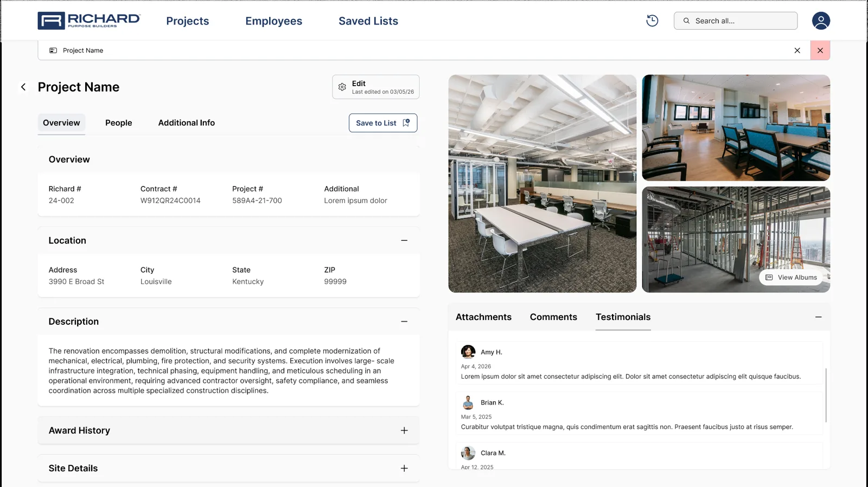Click Lorem ipsum dolor additional value
This screenshot has height=487, width=868.
[x=356, y=201]
